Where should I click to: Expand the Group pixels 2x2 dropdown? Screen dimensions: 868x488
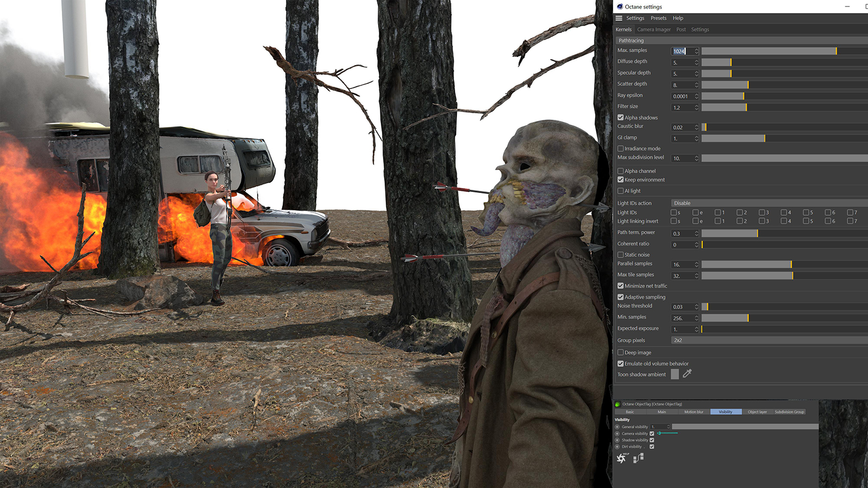click(769, 340)
